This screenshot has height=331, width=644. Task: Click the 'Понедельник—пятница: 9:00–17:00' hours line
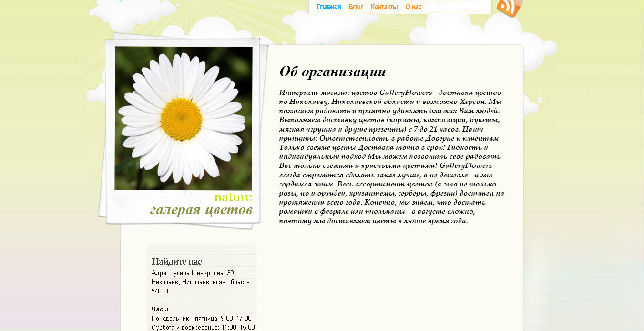[202, 318]
